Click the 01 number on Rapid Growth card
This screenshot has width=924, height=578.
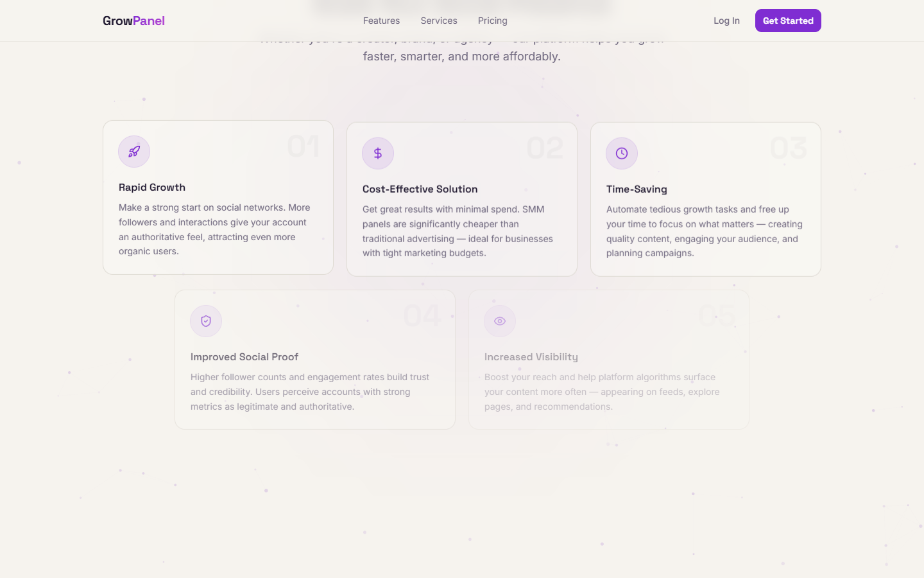[303, 146]
